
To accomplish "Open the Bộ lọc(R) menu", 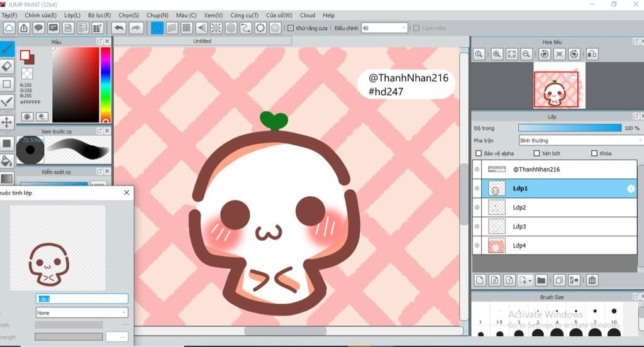I will point(99,15).
